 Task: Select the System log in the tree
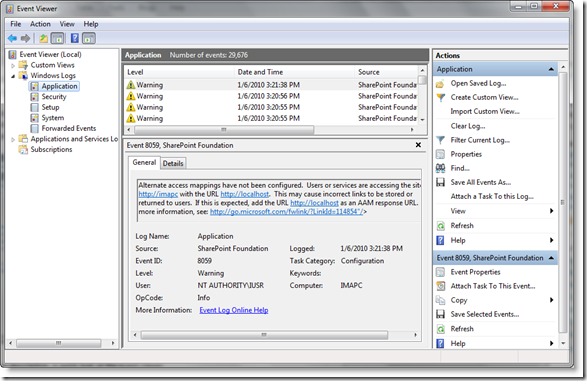(x=52, y=118)
